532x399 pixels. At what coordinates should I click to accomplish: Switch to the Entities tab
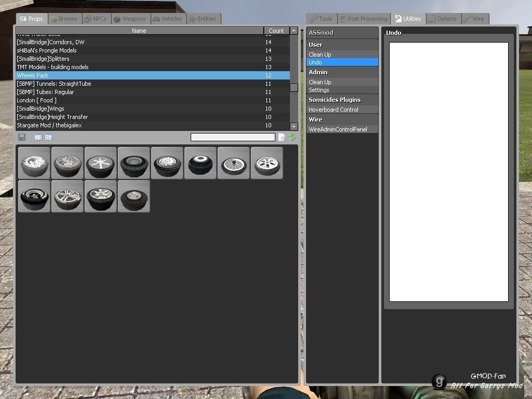203,19
